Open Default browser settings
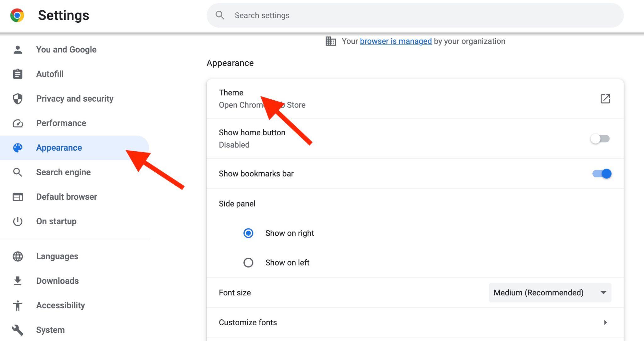Viewport: 644px width, 341px height. tap(66, 197)
